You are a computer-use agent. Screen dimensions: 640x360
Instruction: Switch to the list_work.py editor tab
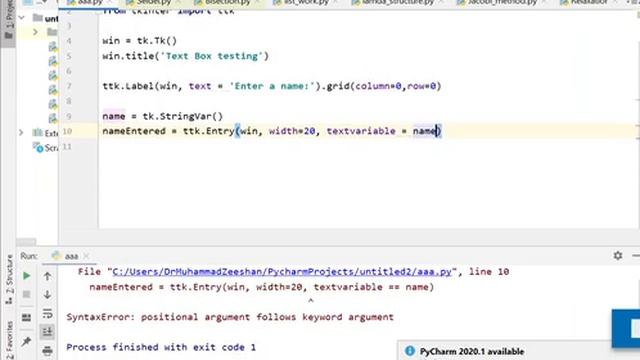click(x=305, y=3)
